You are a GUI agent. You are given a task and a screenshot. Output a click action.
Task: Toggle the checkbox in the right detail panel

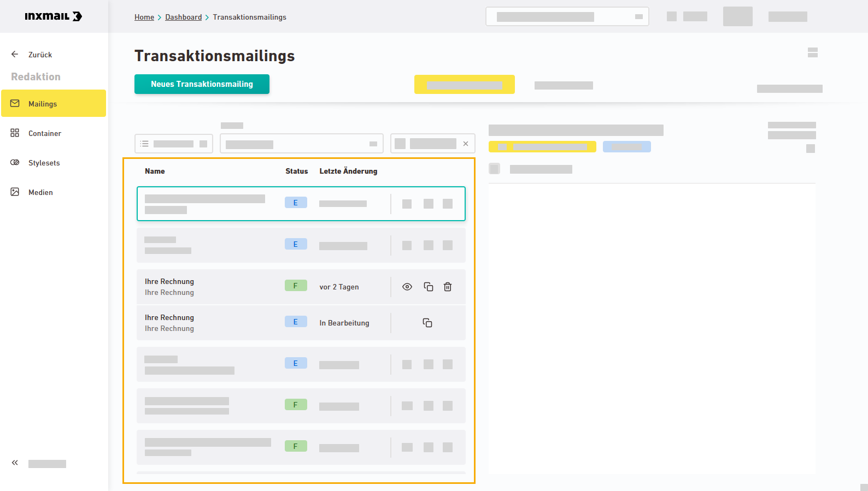tap(495, 169)
